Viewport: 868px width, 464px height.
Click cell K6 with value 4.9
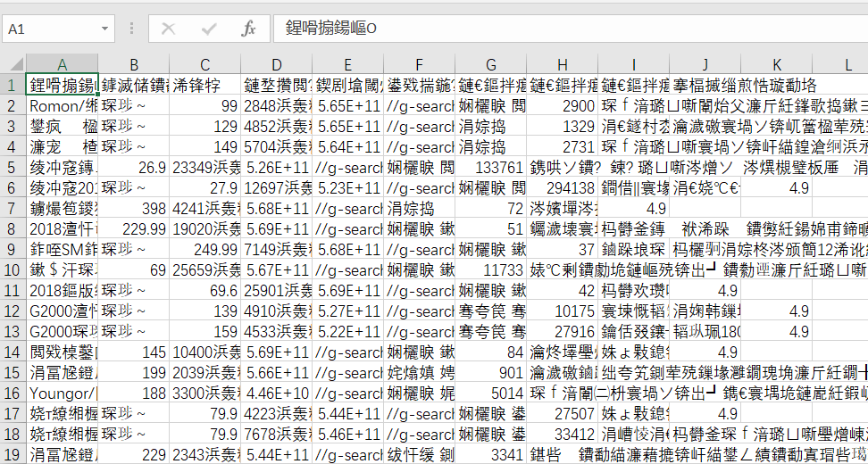(776, 187)
